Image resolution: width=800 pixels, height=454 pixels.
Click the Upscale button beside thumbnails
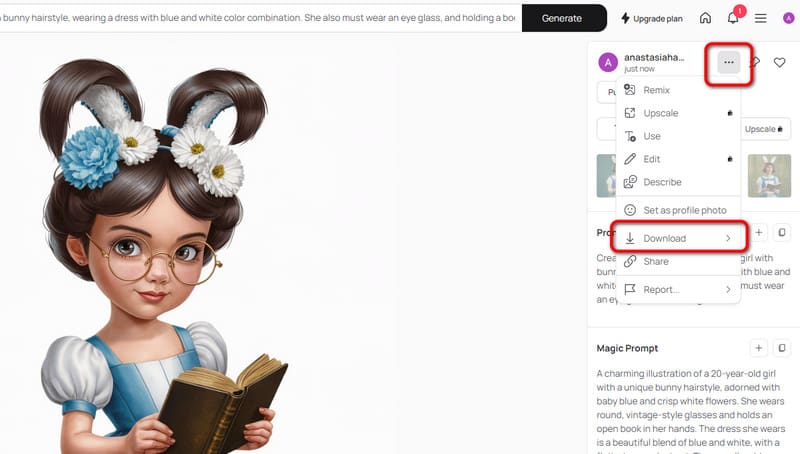(x=764, y=129)
